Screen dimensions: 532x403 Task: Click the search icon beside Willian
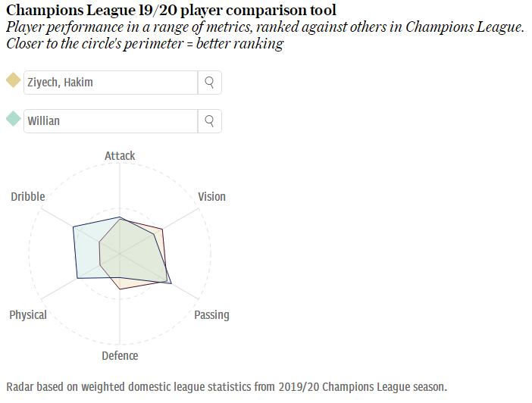point(210,121)
